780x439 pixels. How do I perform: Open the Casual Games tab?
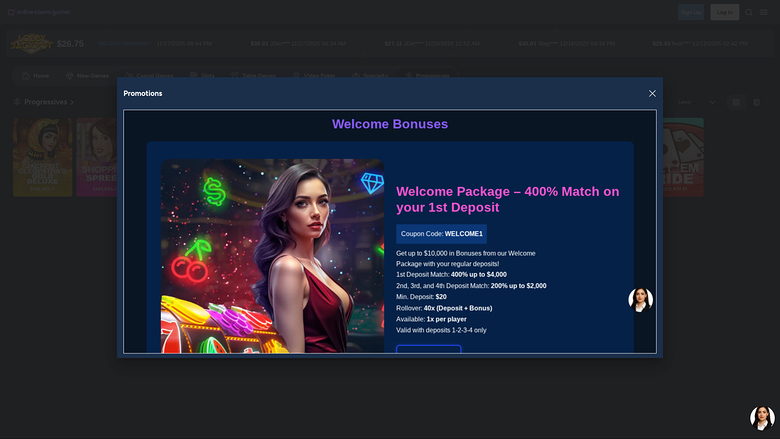[149, 76]
